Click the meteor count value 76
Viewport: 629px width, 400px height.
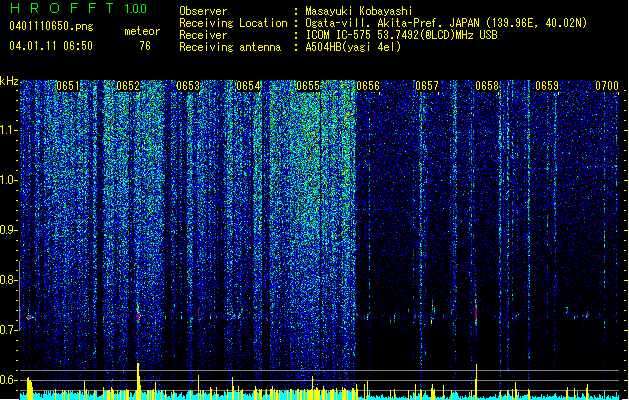pyautogui.click(x=145, y=46)
